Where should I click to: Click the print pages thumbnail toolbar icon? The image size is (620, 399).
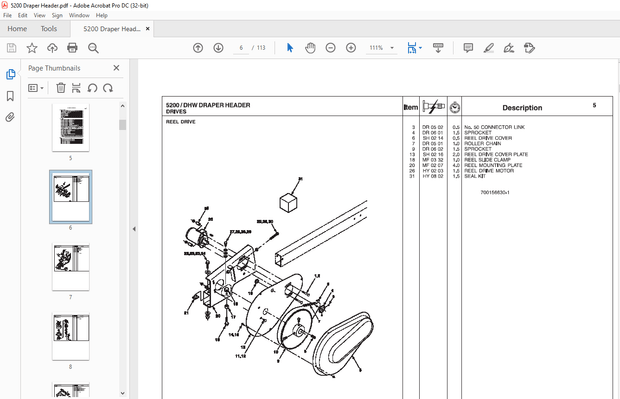pos(76,88)
